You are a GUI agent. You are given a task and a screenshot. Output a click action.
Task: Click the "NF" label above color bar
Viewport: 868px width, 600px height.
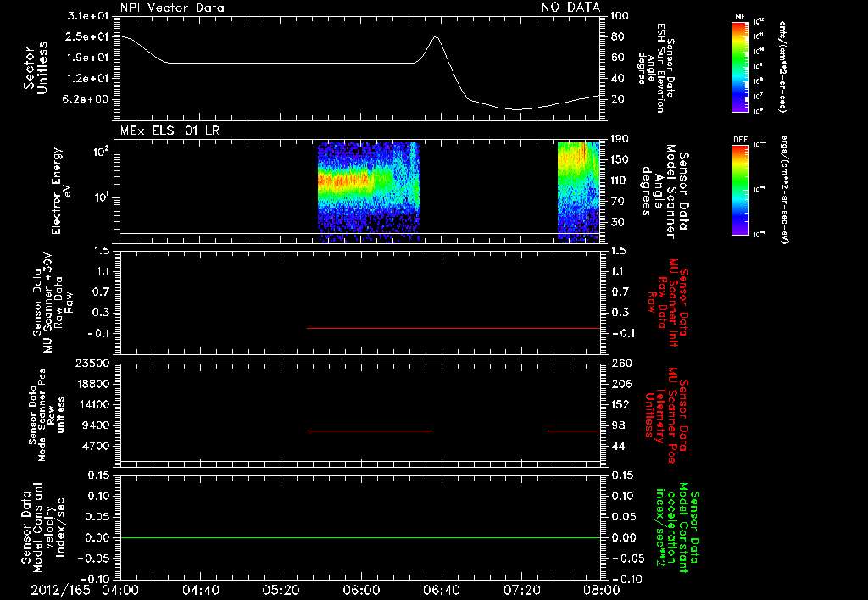pos(740,17)
